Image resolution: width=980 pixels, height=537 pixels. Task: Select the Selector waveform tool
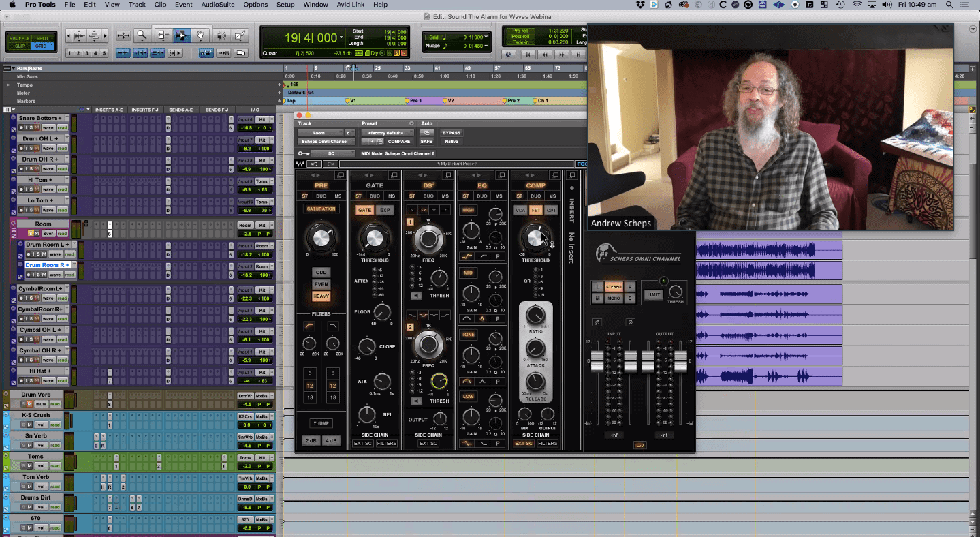coord(181,35)
